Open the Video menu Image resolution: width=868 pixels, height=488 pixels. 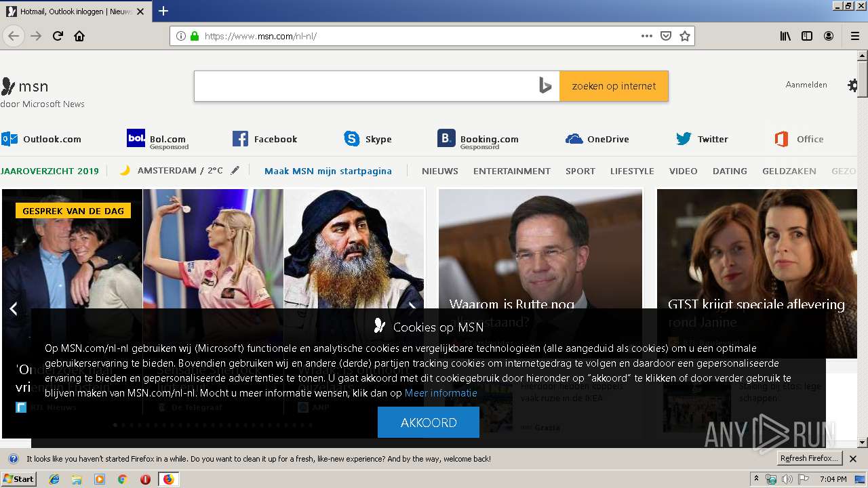tap(683, 171)
